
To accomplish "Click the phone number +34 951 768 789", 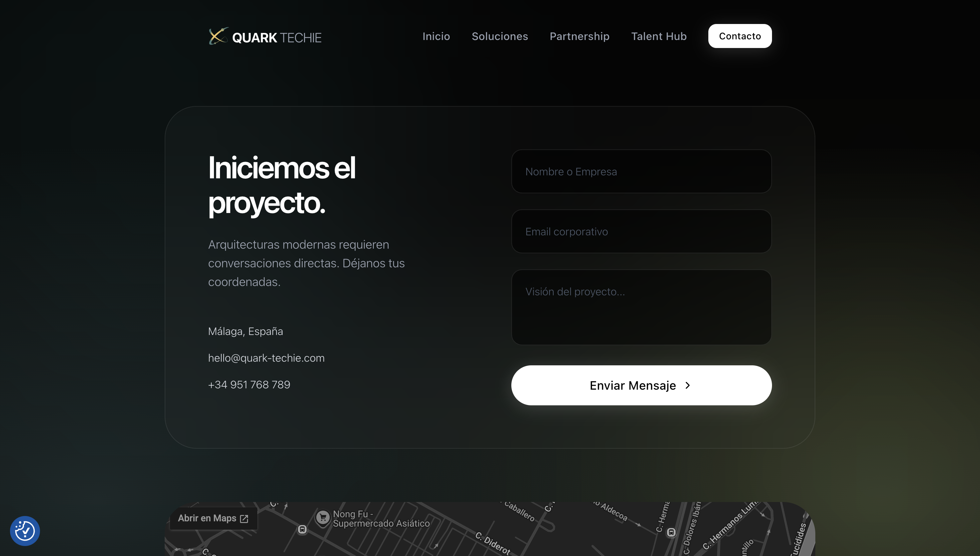I will 249,385.
